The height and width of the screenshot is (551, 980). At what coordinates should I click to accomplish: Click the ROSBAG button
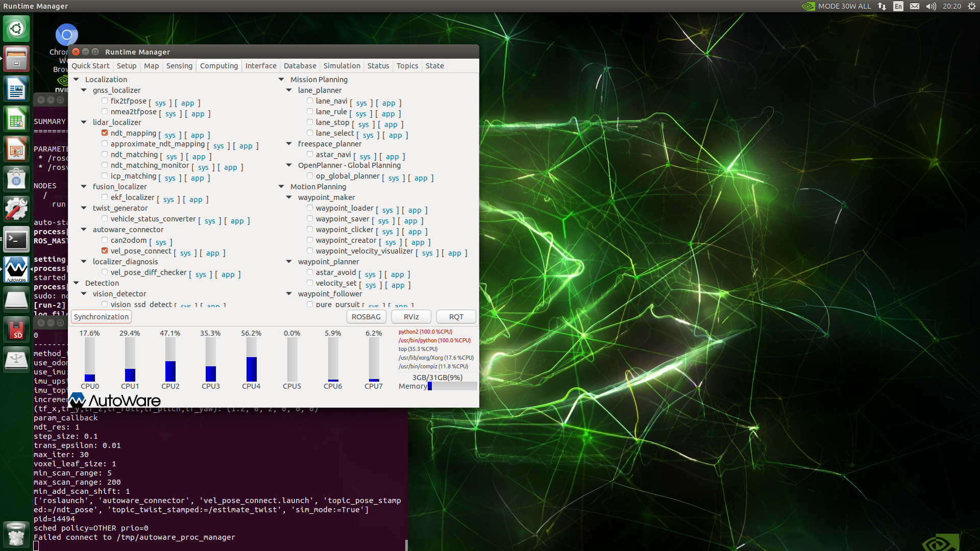[366, 317]
